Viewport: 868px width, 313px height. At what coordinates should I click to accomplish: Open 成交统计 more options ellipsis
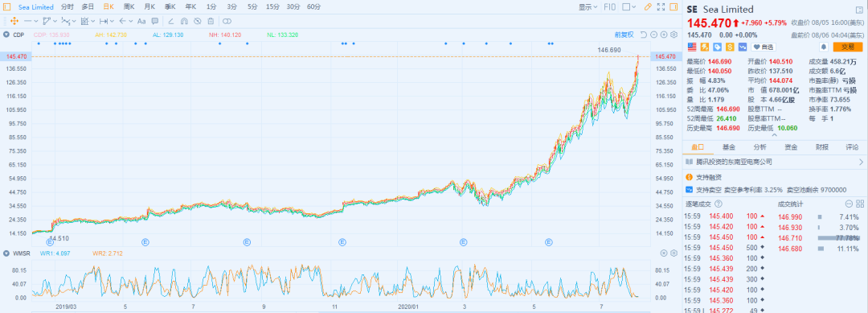coord(850,204)
